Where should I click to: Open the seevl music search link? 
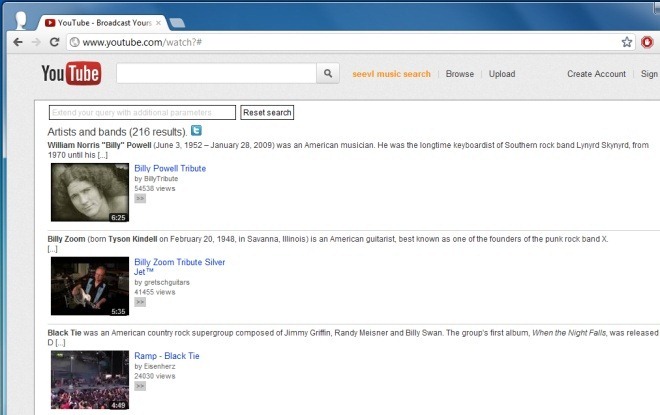(391, 74)
